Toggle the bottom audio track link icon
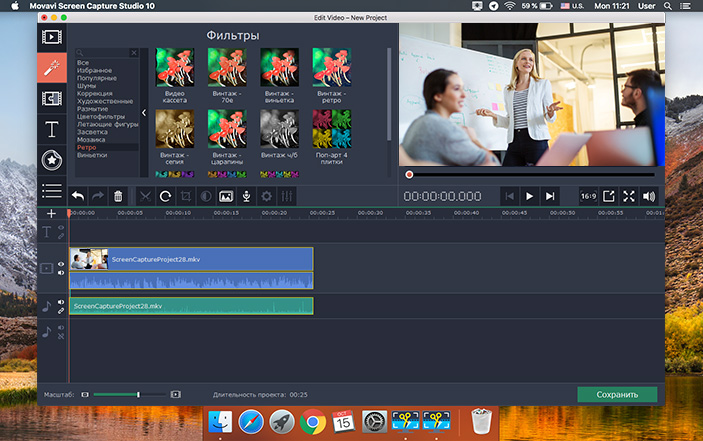 click(61, 336)
